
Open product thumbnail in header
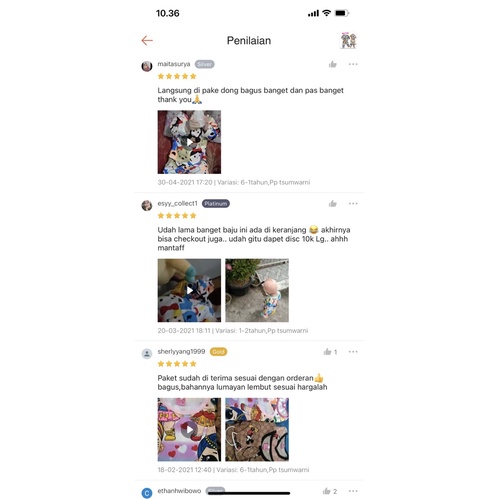(x=348, y=41)
